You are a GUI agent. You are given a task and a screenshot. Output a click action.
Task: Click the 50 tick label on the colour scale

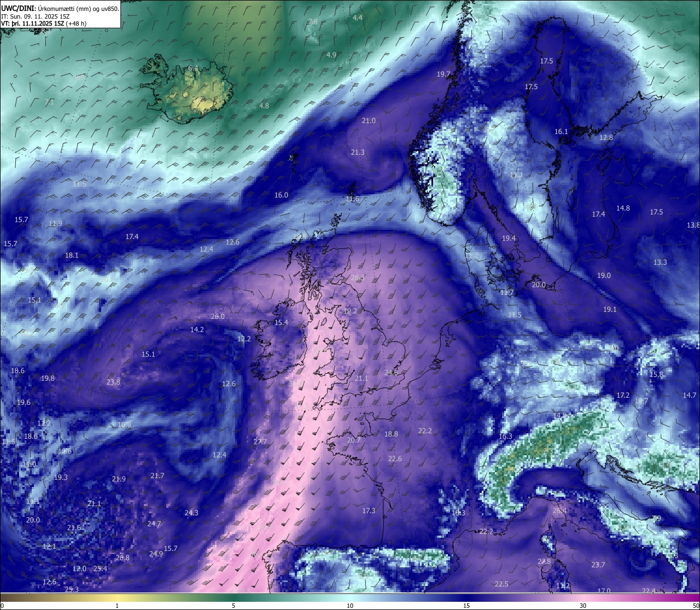pos(695,606)
